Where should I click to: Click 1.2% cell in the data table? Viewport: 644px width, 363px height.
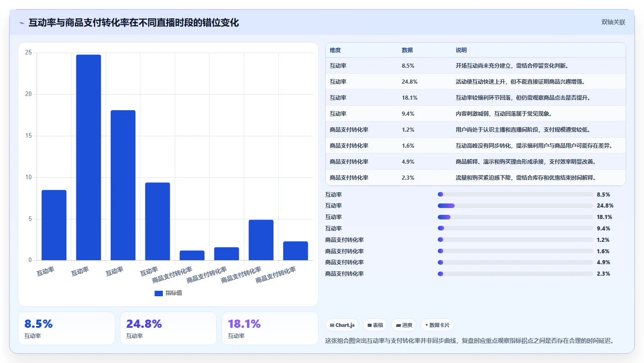tap(408, 130)
